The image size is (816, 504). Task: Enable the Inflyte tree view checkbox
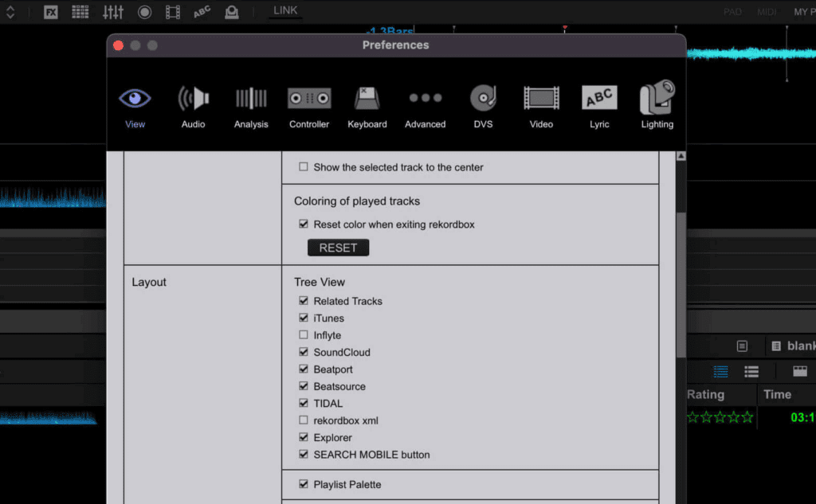304,335
